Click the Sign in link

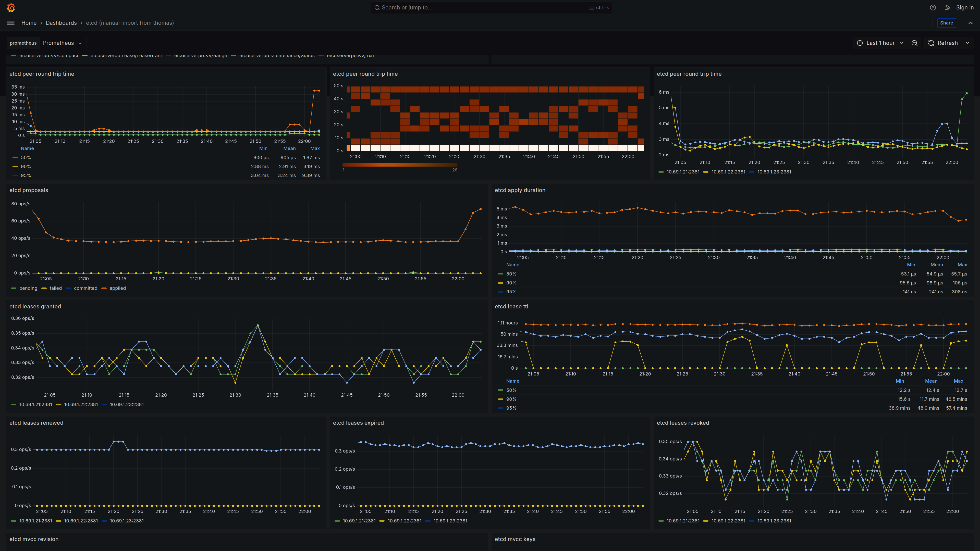965,8
